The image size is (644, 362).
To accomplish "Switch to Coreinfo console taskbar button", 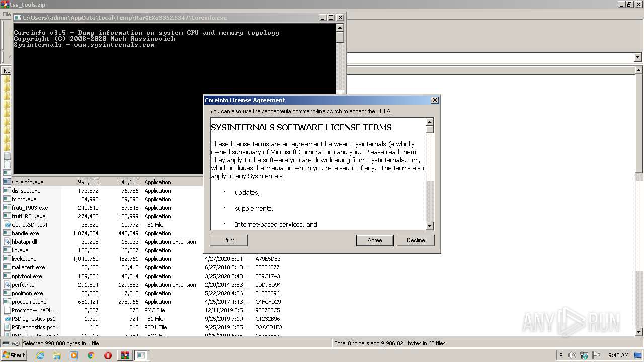I will coord(142,355).
